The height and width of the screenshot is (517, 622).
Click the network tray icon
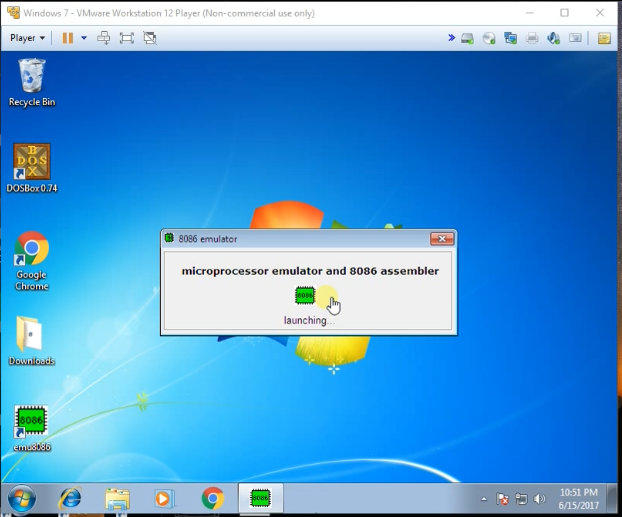pos(521,499)
